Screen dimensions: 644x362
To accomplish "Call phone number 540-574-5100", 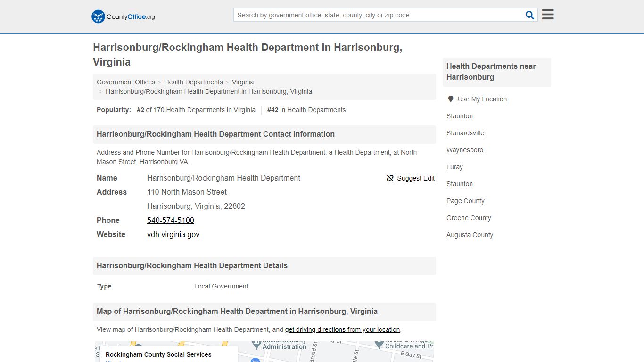I will point(171,220).
